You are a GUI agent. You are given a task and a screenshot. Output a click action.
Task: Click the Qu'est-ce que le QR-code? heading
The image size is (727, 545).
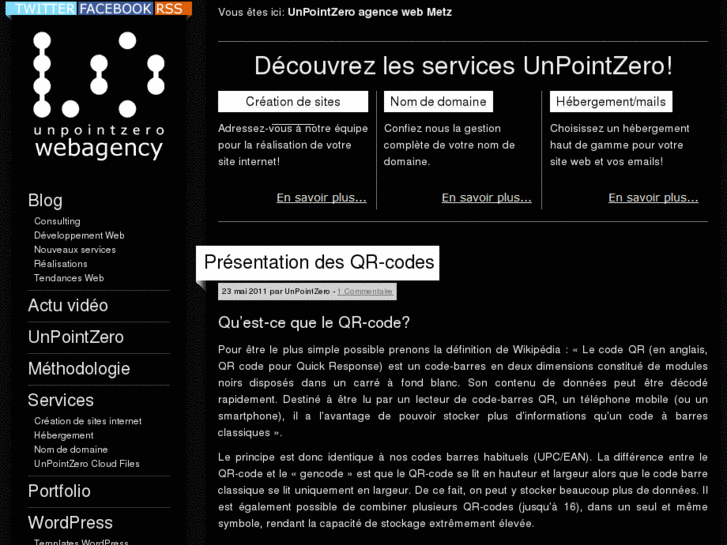(314, 322)
